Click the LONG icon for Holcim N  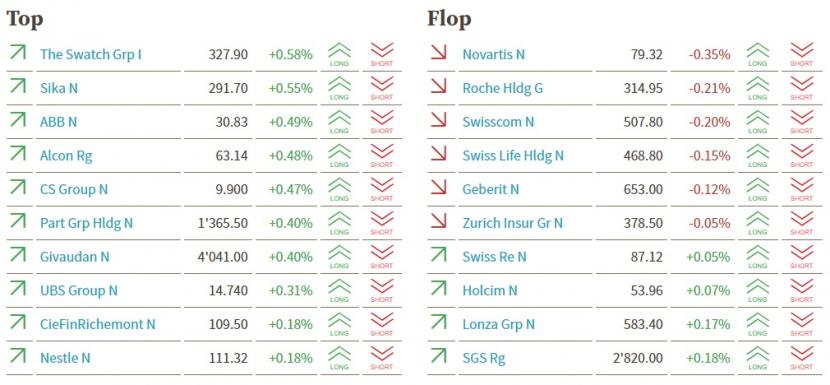[757, 291]
